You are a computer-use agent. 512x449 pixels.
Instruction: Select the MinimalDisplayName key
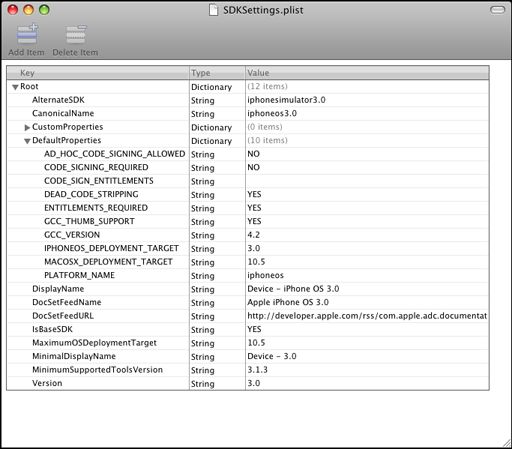tap(74, 356)
